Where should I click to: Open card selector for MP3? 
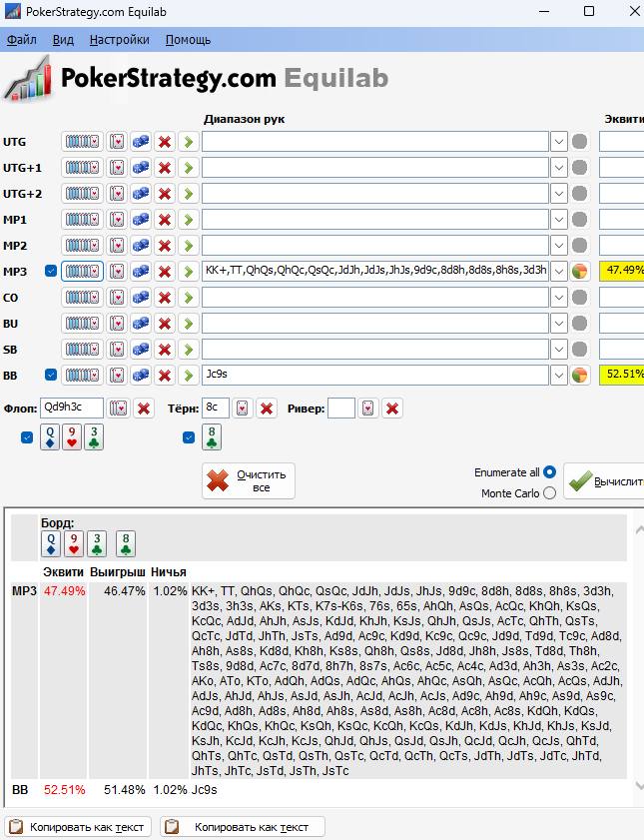(117, 271)
